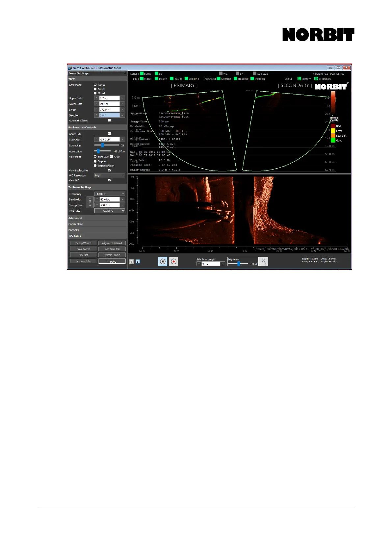The width and height of the screenshot is (392, 554).
Task: Click the grey SN indicator square
Action: [238, 74]
